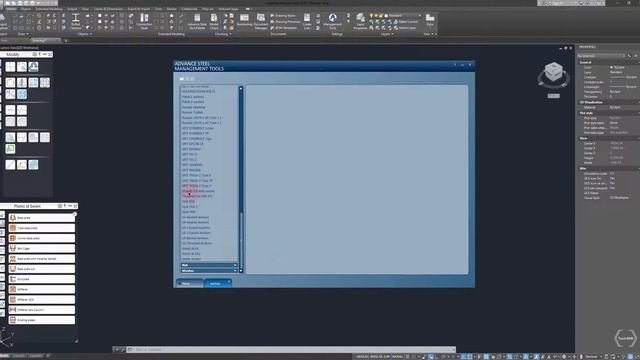The height and width of the screenshot is (360, 640).
Task: Toggle MODEL space button in status bar
Action: 397,357
